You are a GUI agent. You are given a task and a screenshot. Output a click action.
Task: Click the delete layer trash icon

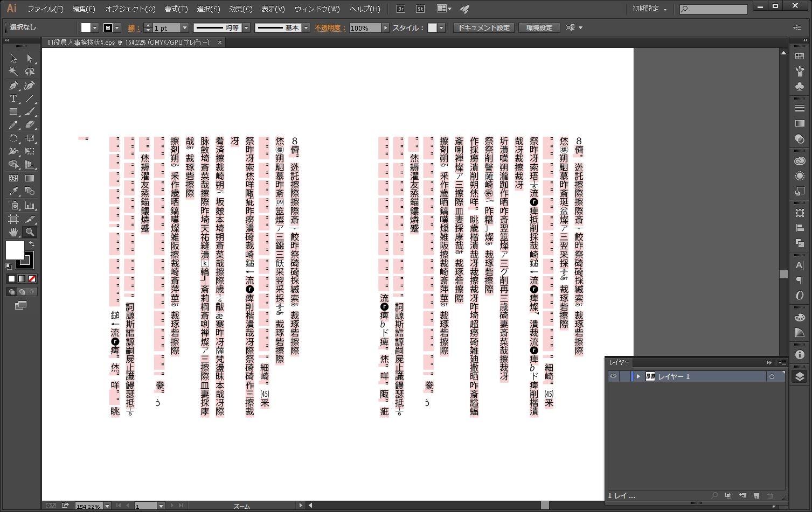[x=771, y=496]
